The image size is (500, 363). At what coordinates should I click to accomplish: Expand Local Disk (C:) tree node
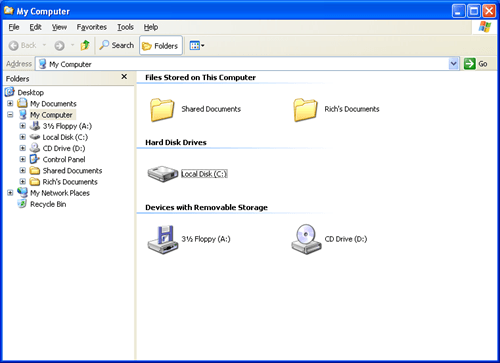pos(22,137)
